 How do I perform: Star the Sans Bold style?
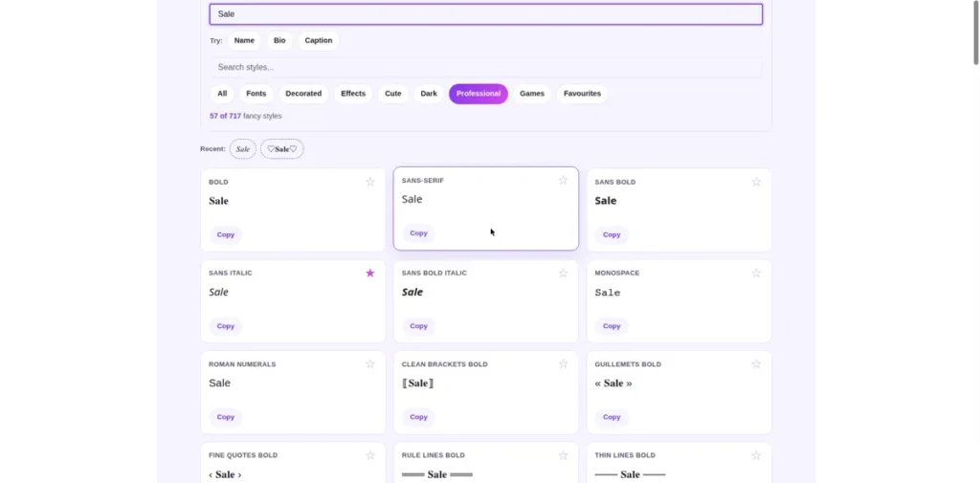756,182
